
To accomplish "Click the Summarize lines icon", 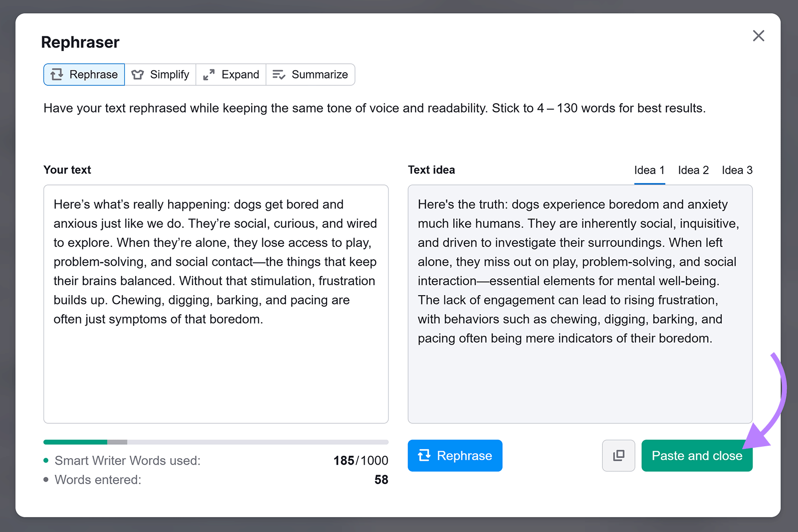I will 279,74.
